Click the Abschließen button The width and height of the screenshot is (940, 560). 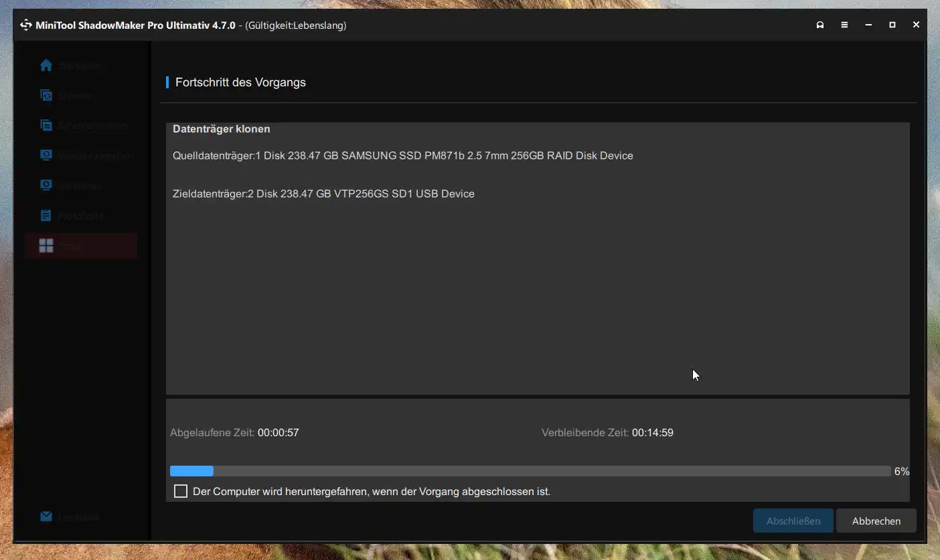pos(793,521)
